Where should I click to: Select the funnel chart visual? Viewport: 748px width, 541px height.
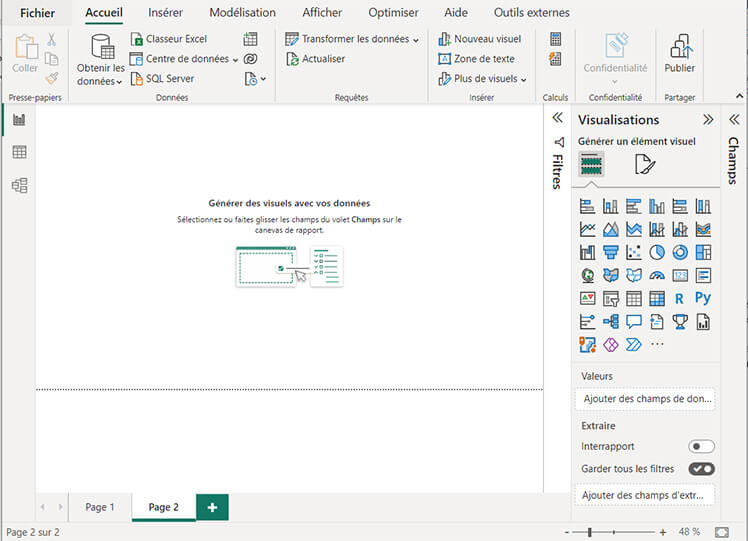pyautogui.click(x=611, y=252)
